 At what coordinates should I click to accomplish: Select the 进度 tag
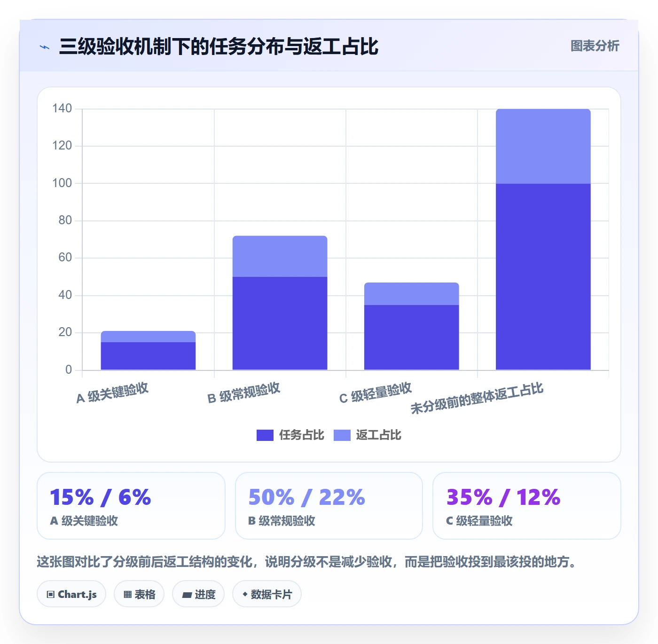(198, 594)
